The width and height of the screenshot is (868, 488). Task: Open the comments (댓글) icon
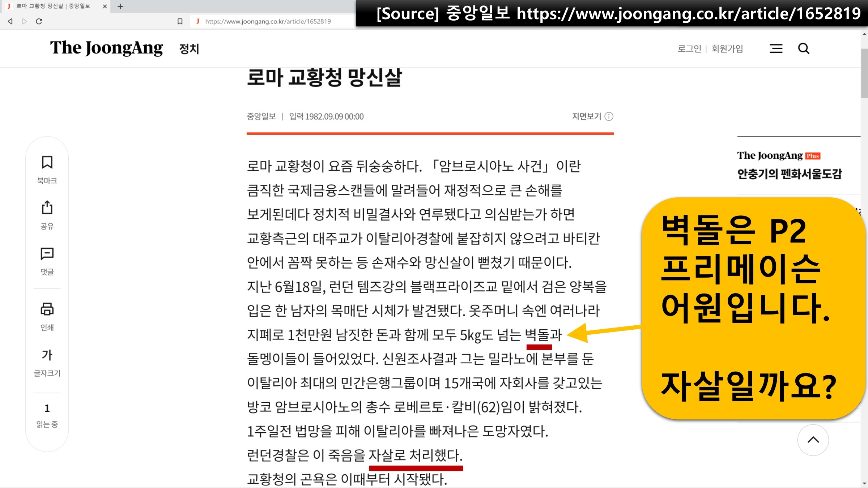[47, 254]
